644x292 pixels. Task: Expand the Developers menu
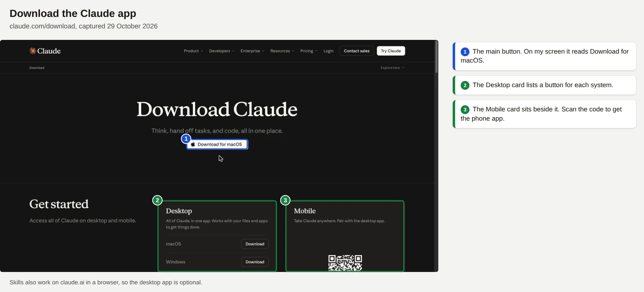222,51
